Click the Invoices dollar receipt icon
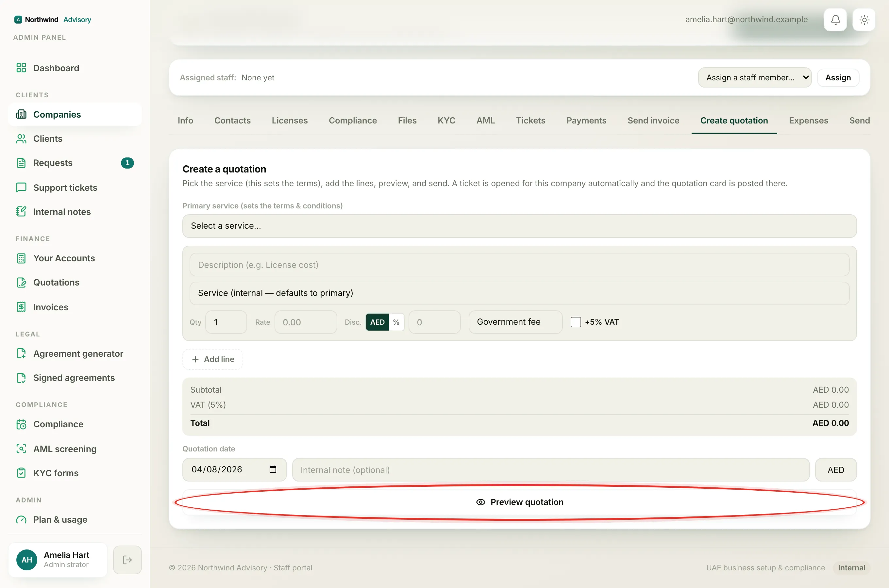 [x=21, y=307]
